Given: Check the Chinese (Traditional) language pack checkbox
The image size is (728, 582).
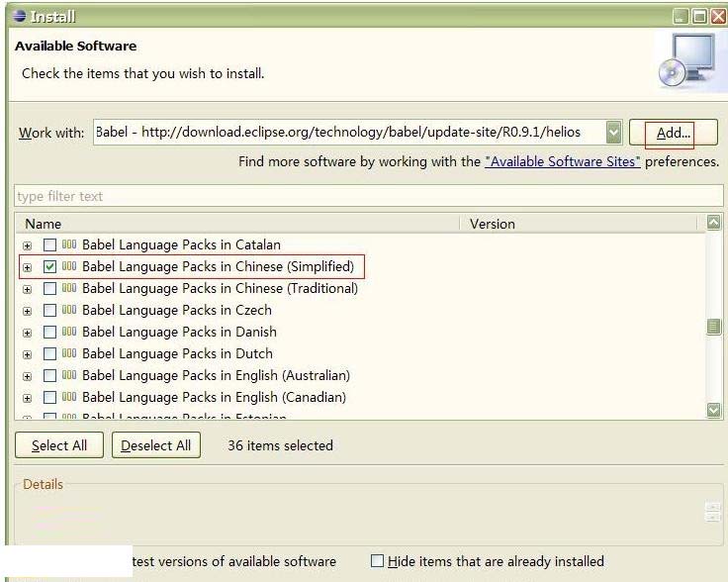Looking at the screenshot, I should point(49,288).
